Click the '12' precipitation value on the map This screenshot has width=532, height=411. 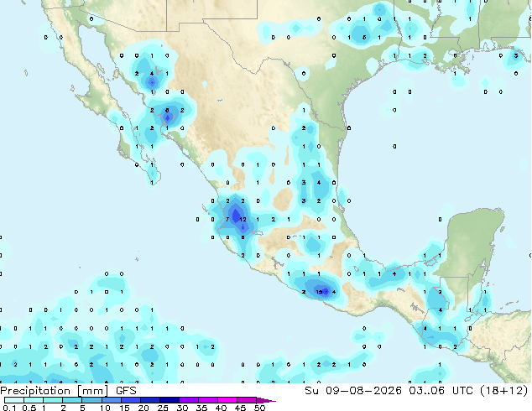tap(243, 220)
